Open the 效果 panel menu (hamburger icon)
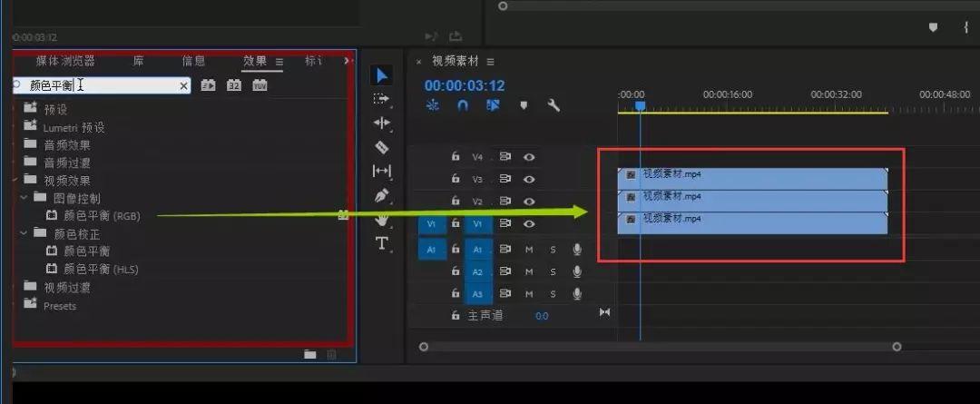 click(x=279, y=62)
